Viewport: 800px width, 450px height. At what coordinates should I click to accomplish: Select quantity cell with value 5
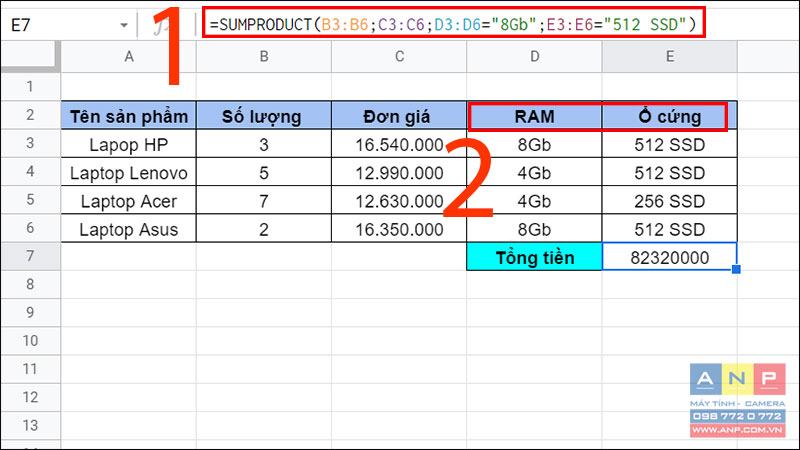tap(264, 172)
